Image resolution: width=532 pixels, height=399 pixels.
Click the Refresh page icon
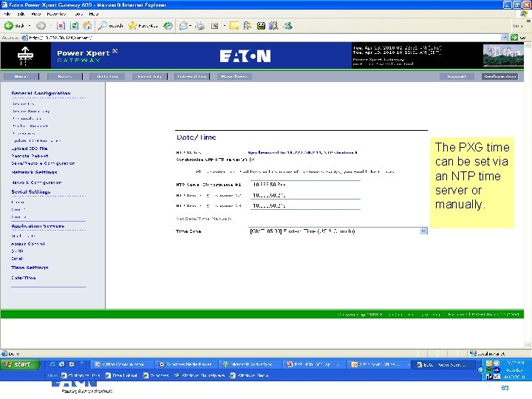point(74,25)
